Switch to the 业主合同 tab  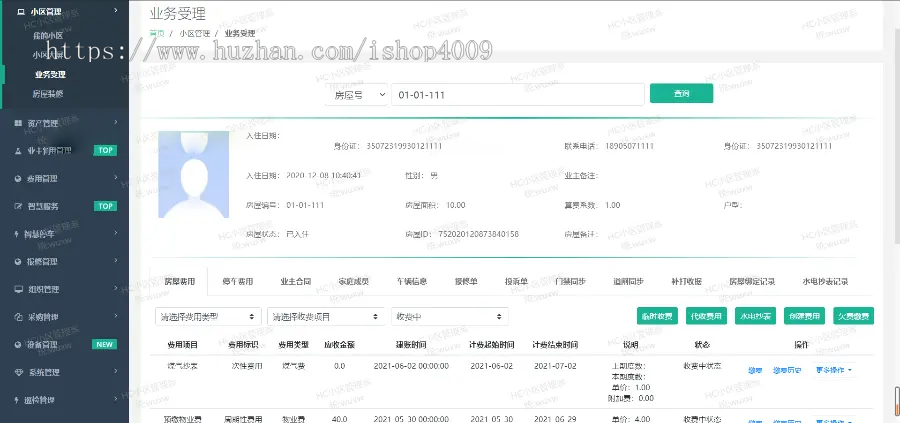[296, 282]
